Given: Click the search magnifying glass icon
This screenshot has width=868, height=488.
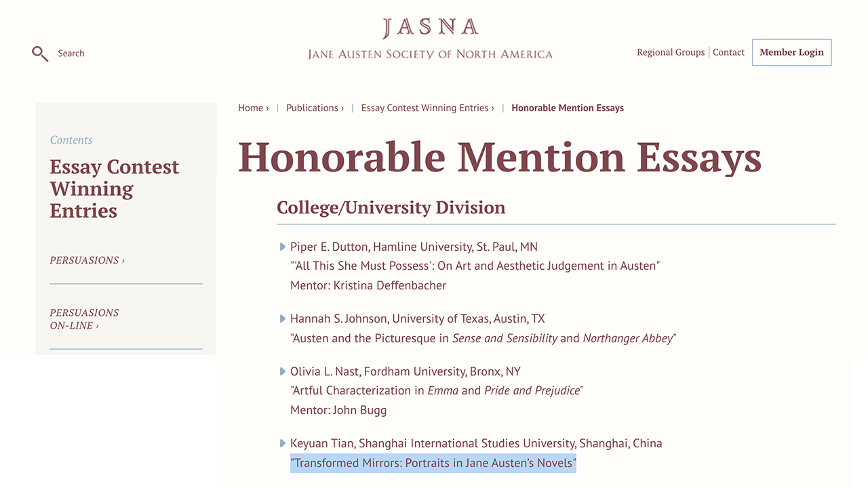Looking at the screenshot, I should (40, 54).
